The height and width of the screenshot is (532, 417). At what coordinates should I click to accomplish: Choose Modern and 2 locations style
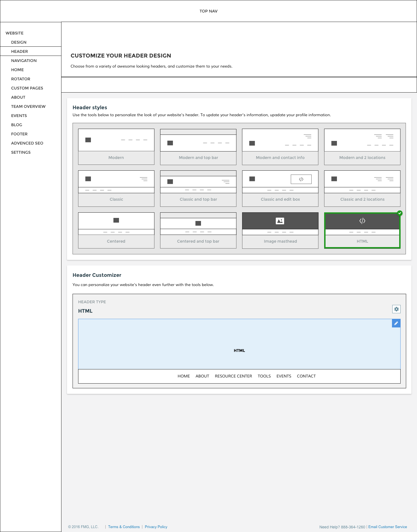pos(362,147)
